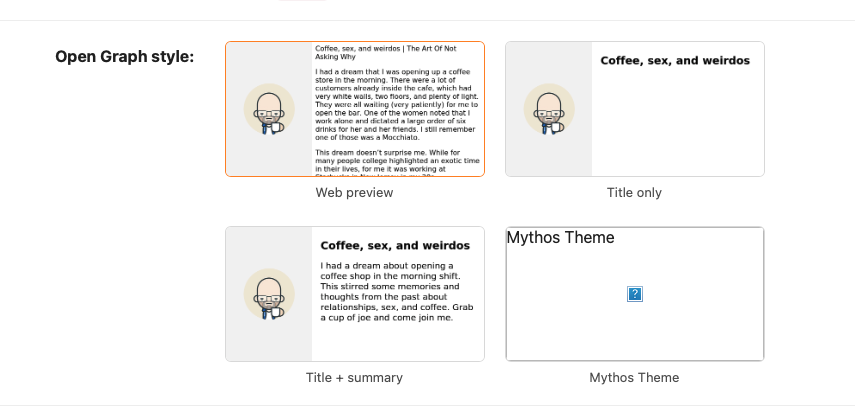855x409 pixels.
Task: Click the bold title in Title + summary card
Action: 395,245
